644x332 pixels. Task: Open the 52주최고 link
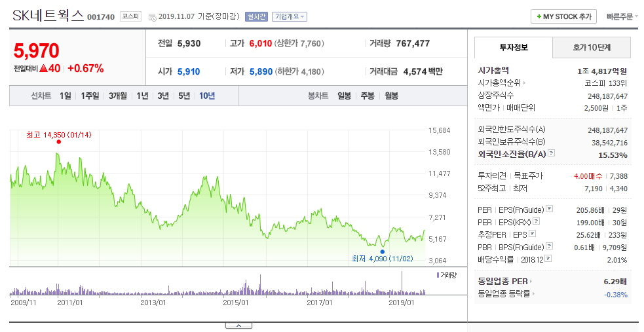[x=491, y=189]
